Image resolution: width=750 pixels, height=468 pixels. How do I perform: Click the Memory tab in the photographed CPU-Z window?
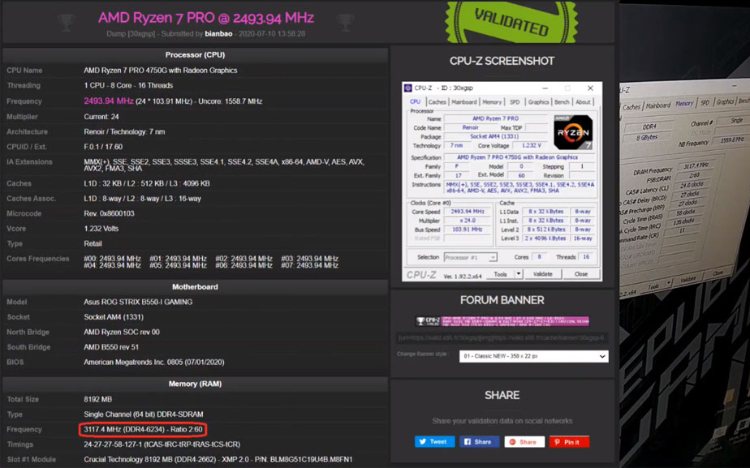coord(684,103)
